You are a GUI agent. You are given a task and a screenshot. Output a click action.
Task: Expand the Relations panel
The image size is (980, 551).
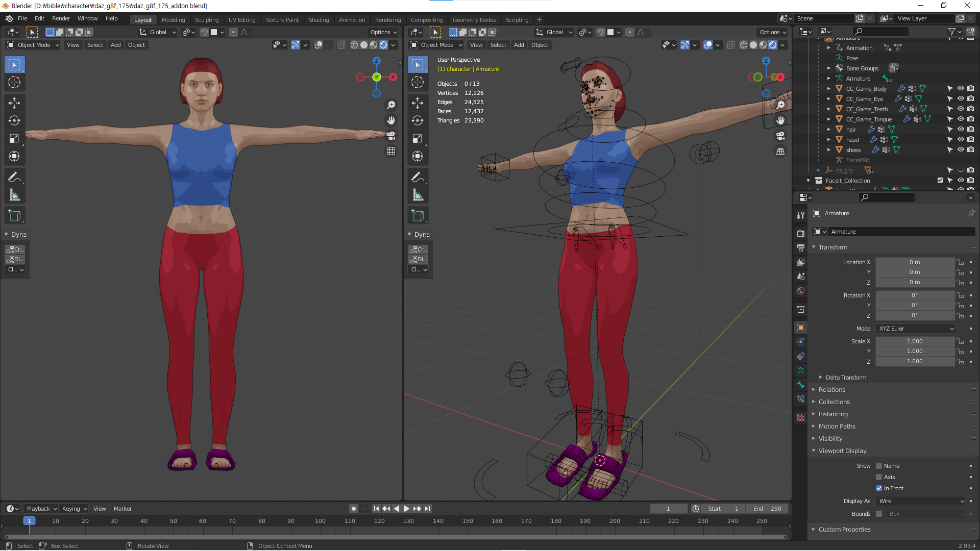pyautogui.click(x=832, y=390)
